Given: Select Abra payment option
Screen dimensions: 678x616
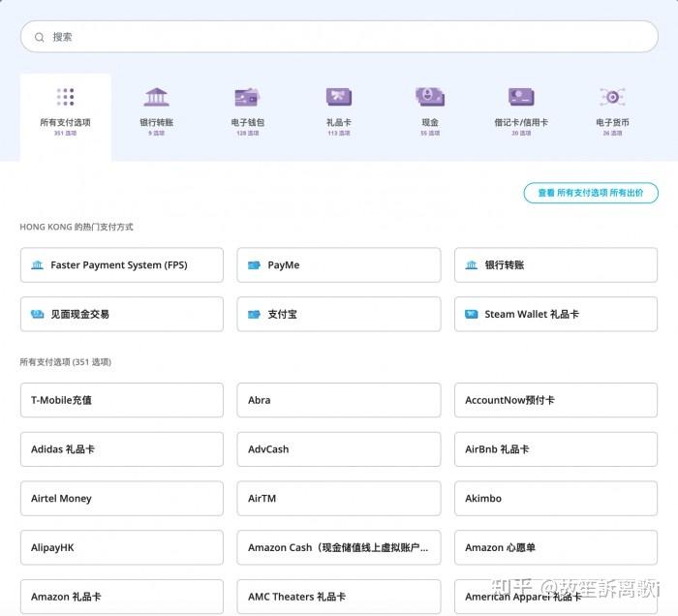Looking at the screenshot, I should coord(339,400).
